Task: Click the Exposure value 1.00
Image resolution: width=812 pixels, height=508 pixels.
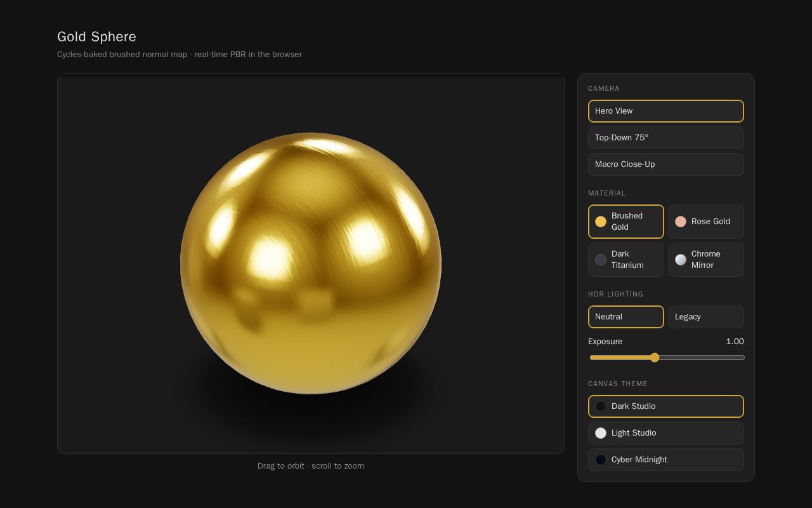Action: (735, 342)
